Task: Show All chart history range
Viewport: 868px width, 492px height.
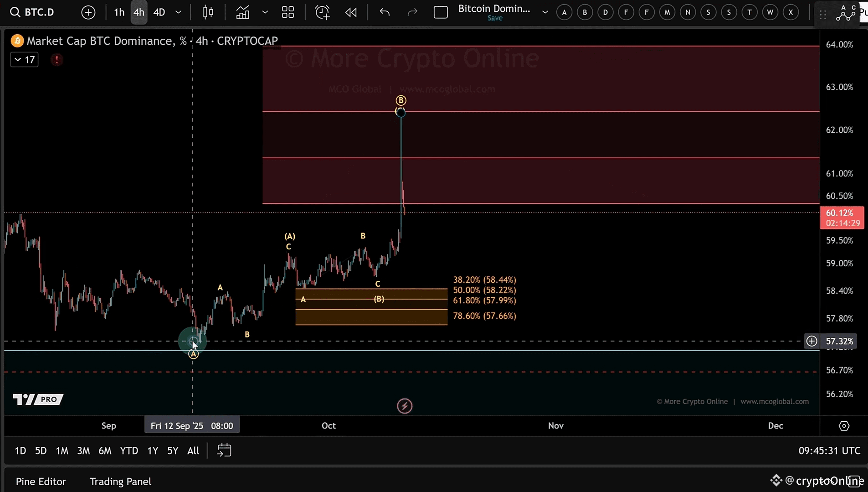Action: [193, 451]
